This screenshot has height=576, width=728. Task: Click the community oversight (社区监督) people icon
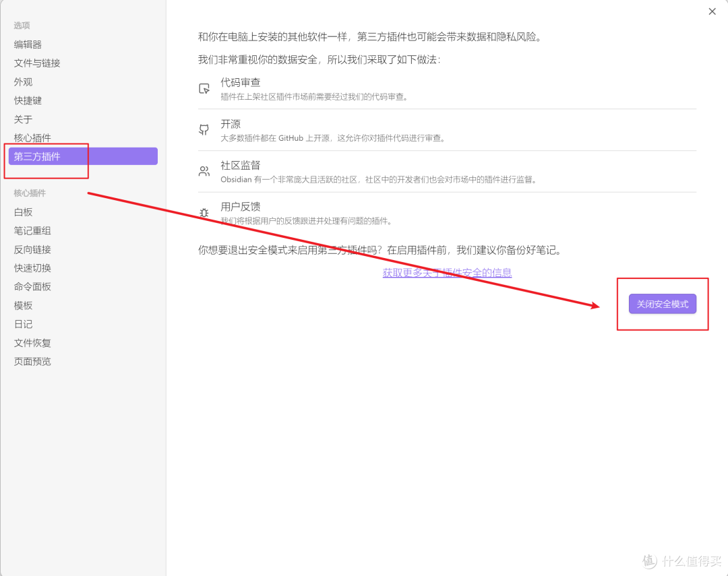[x=204, y=172]
